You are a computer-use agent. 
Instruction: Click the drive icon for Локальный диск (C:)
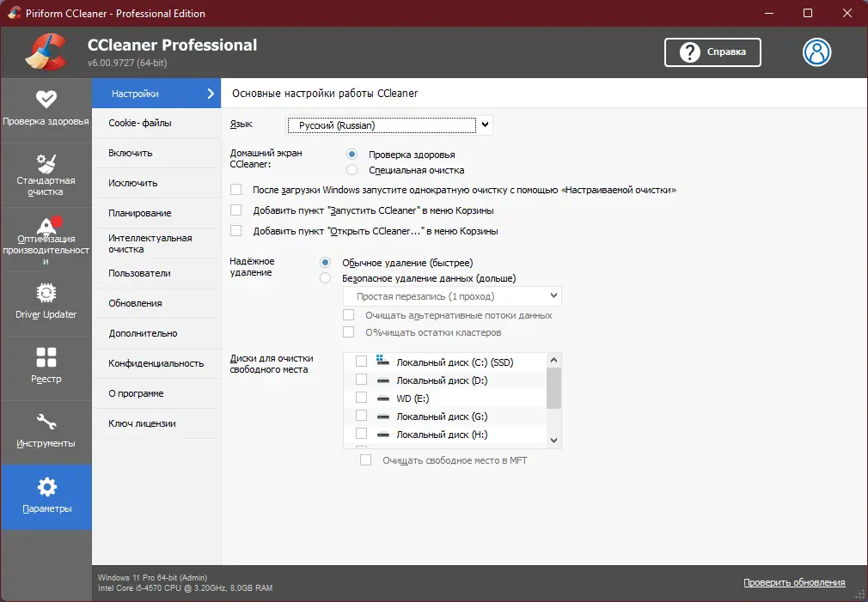(x=383, y=361)
